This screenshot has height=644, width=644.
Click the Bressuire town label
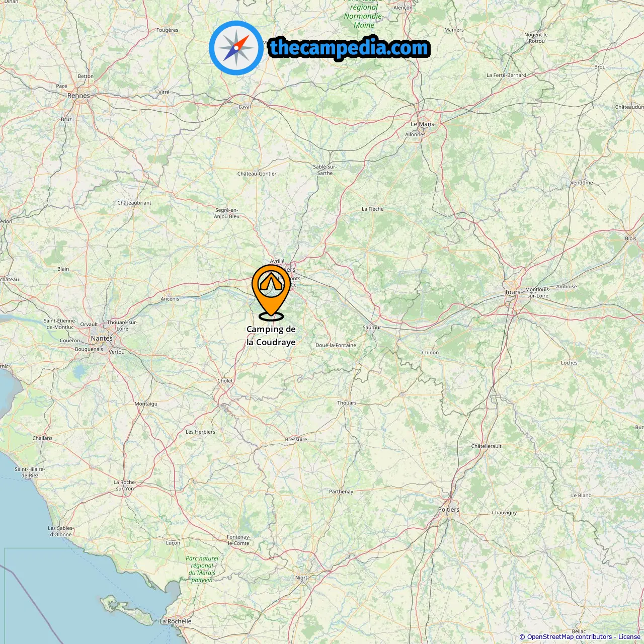pyautogui.click(x=296, y=439)
